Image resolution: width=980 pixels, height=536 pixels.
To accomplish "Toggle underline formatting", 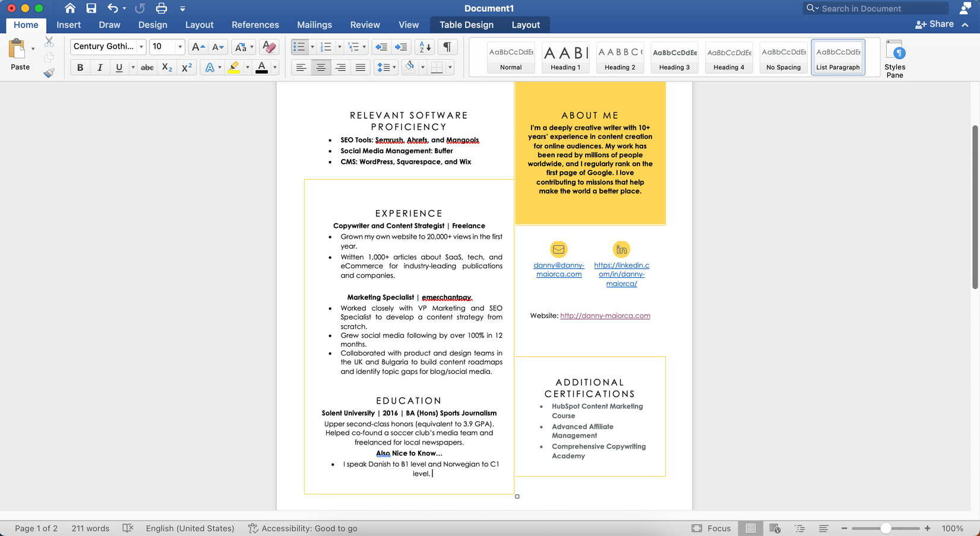I will (119, 68).
